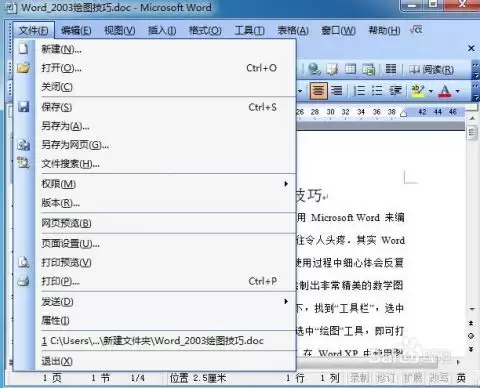This screenshot has width=480, height=388.
Task: Click vertical scrollbar up arrow
Action: pyautogui.click(x=472, y=118)
